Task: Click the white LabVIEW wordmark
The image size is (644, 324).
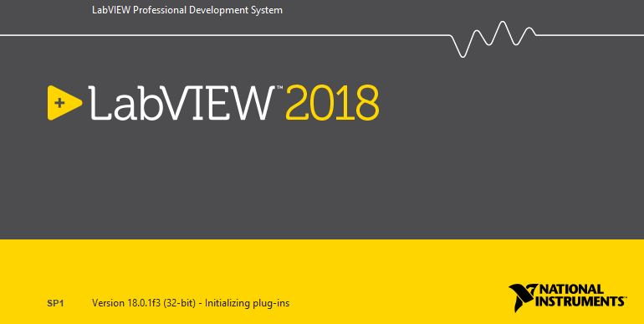Action: [181, 103]
